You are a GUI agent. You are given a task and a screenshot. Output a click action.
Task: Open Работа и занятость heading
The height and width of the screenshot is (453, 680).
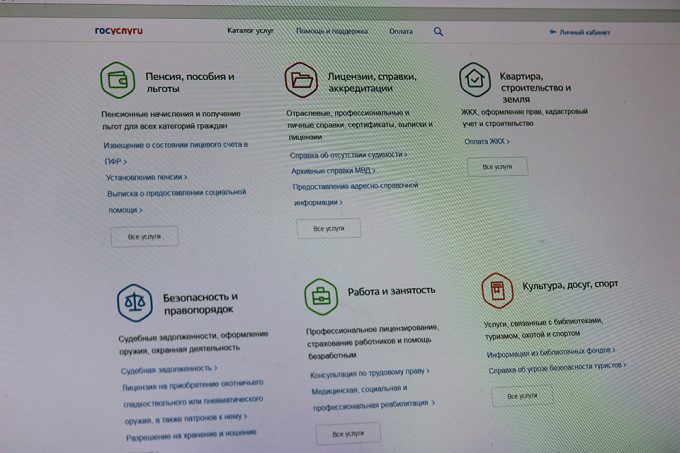tap(391, 291)
